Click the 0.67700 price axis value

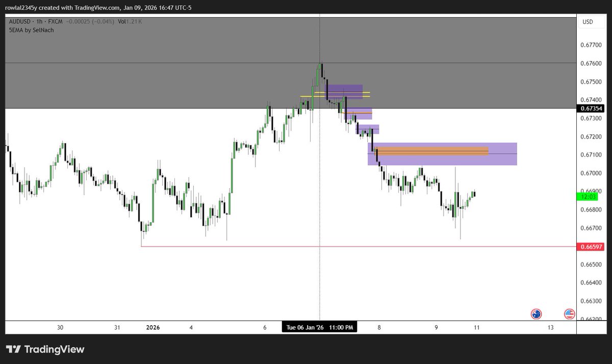pyautogui.click(x=590, y=45)
